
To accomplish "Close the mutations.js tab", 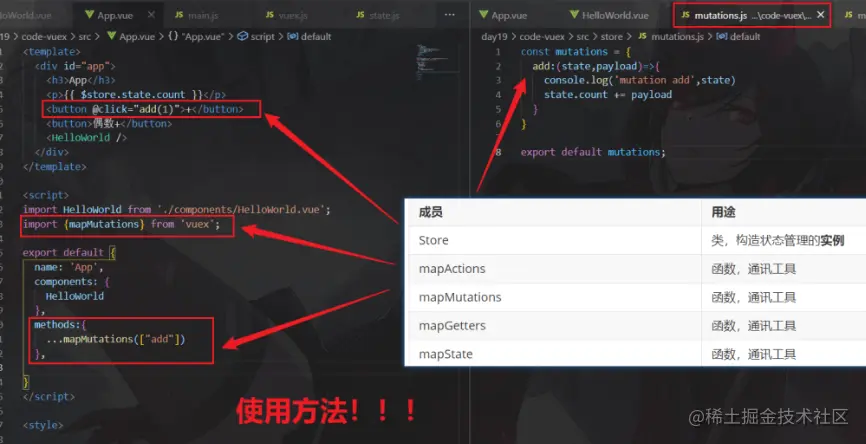I will (821, 15).
